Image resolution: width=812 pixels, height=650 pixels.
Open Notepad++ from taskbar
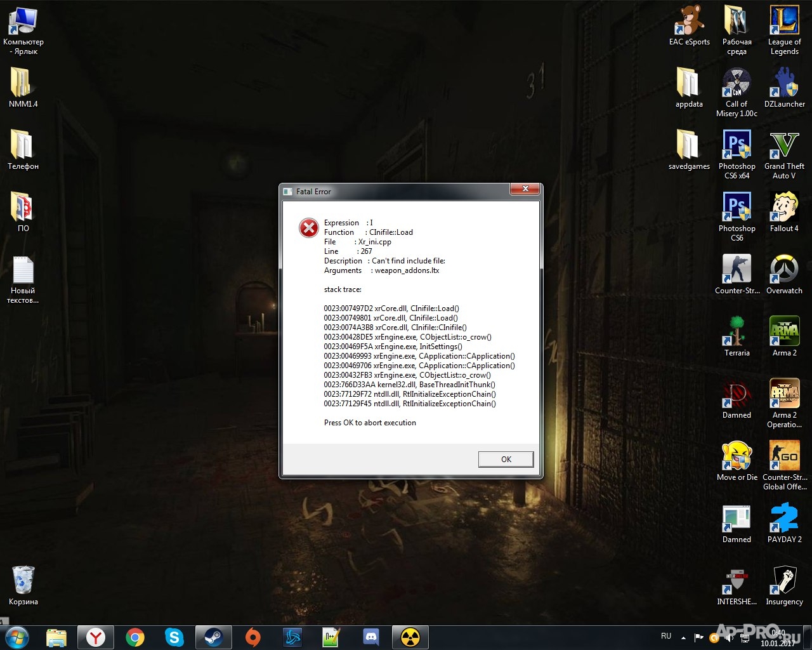click(x=332, y=637)
